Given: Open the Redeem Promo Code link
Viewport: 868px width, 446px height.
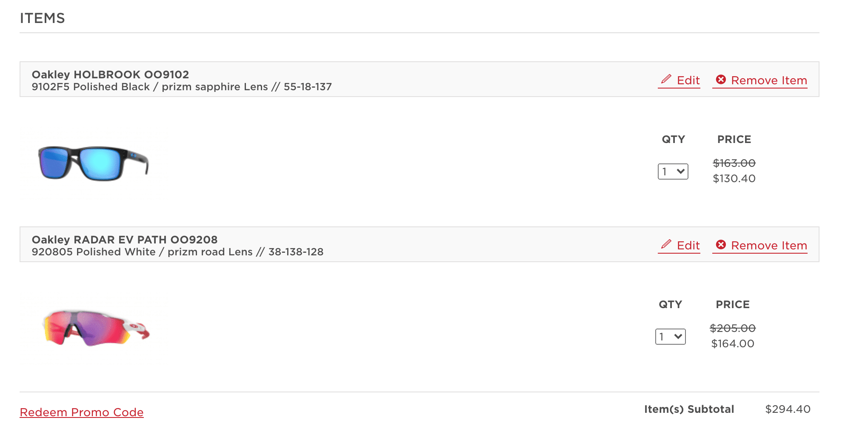Looking at the screenshot, I should click(82, 412).
